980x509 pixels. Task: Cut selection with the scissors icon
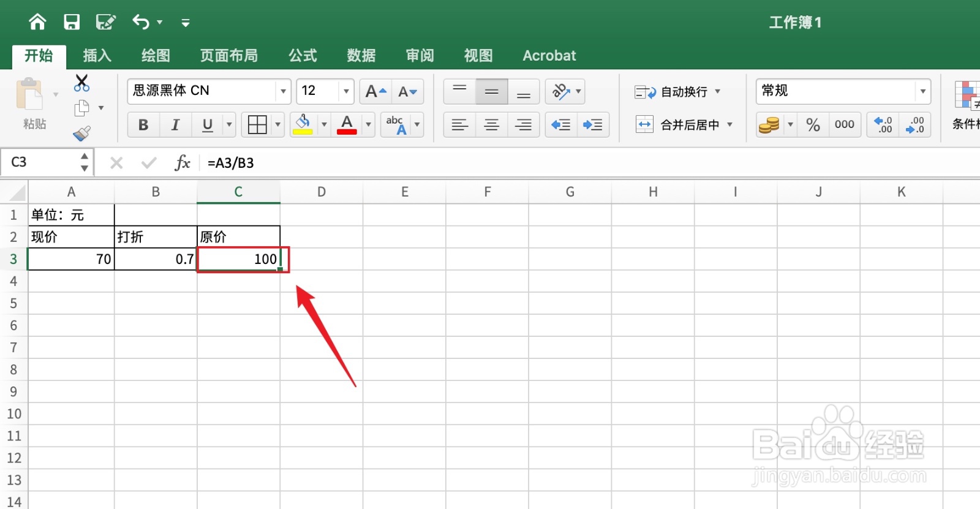(81, 83)
